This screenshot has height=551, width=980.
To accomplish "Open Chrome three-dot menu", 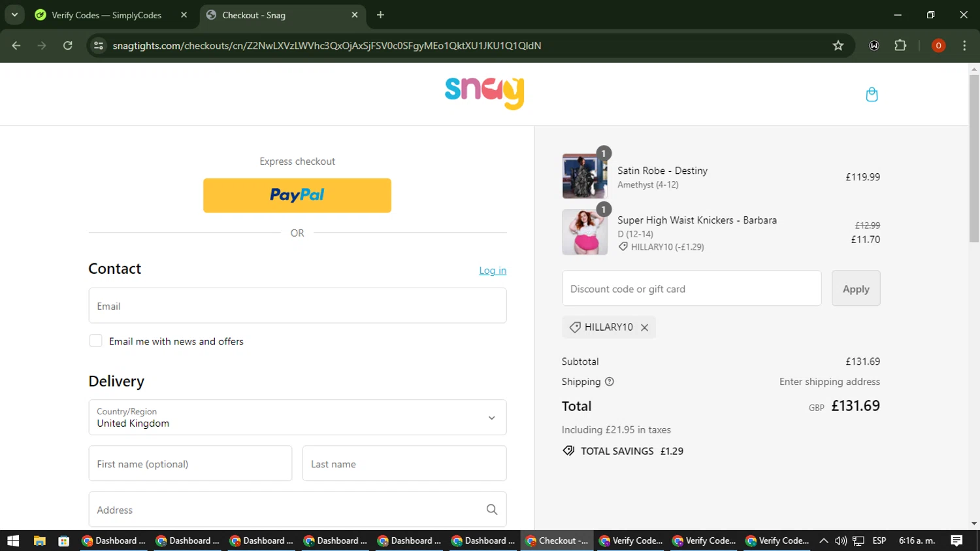I will pyautogui.click(x=964, y=46).
